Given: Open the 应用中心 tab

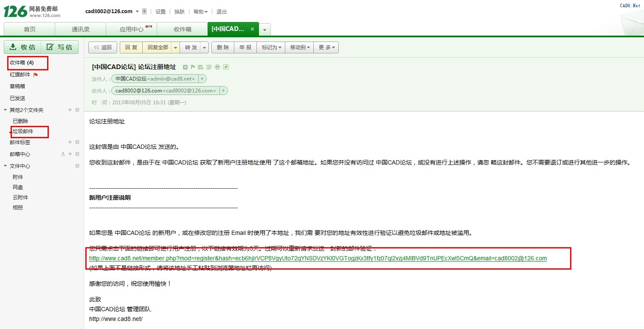Looking at the screenshot, I should coord(132,29).
